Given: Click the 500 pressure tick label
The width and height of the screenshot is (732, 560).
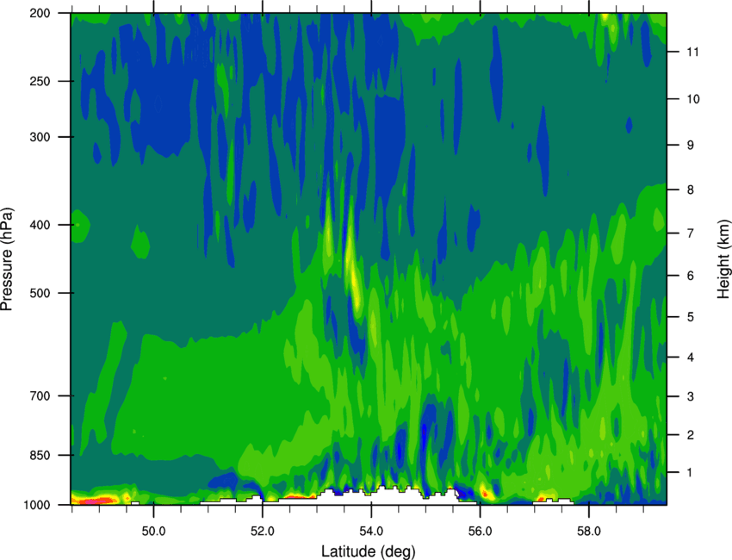Looking at the screenshot, I should point(40,293).
